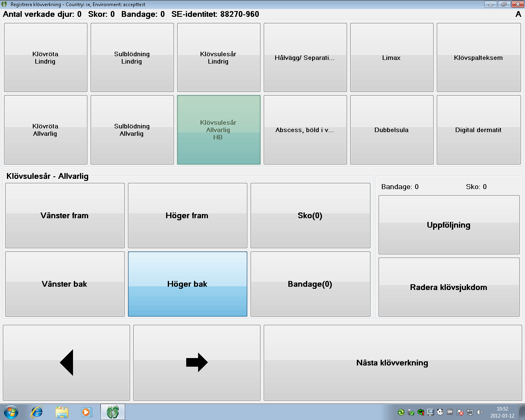The image size is (525, 420).
Task: Select Klövröta Lindrig disease button
Action: point(46,57)
